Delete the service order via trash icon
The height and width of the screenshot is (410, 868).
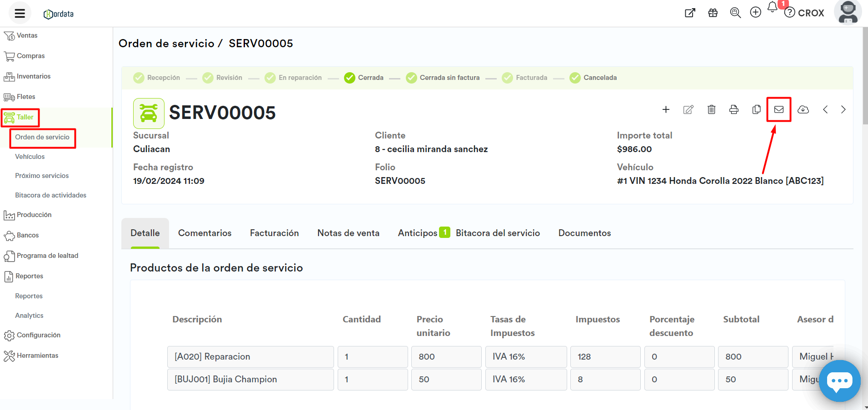coord(711,109)
